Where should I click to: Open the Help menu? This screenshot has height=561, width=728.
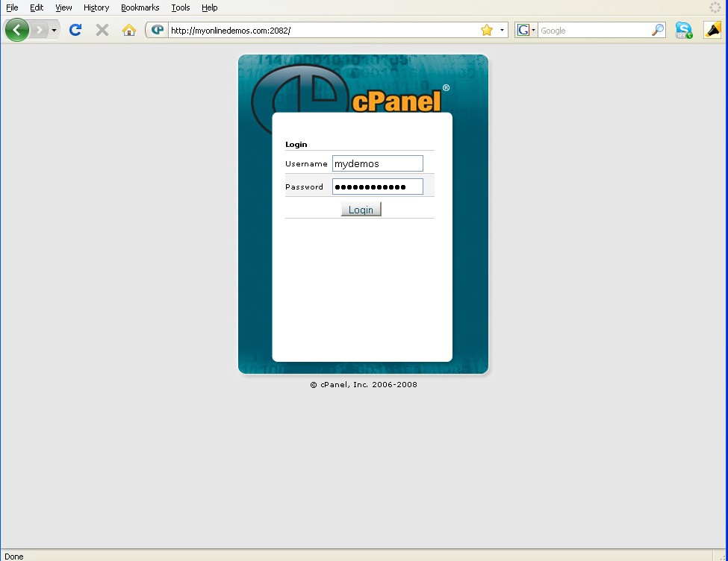coord(209,7)
